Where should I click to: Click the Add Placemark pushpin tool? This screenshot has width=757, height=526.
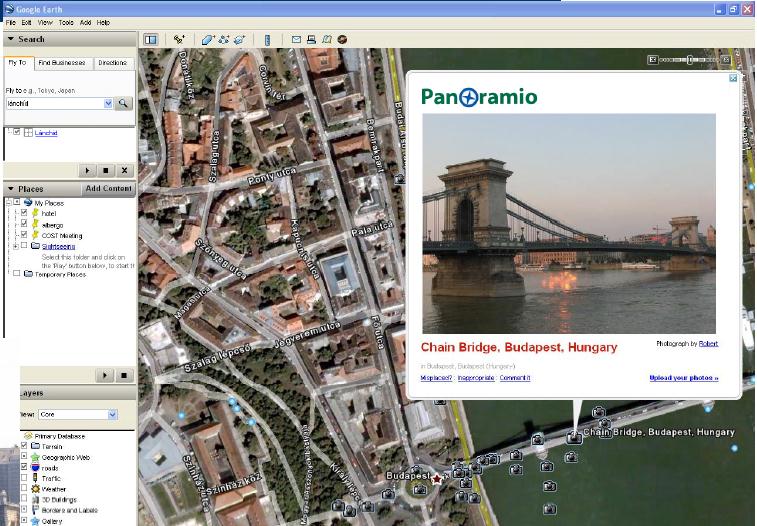pos(180,40)
